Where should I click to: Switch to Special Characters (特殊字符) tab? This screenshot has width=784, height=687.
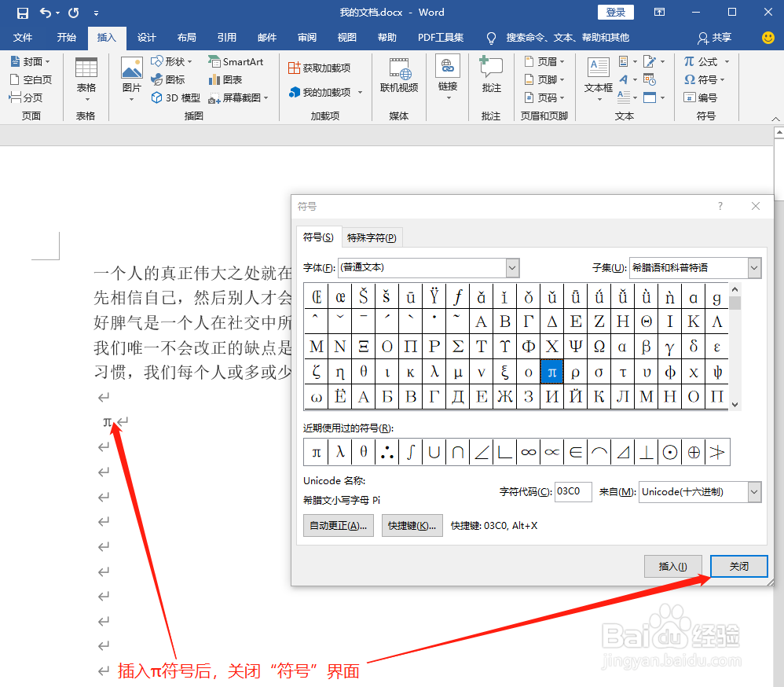pyautogui.click(x=372, y=237)
